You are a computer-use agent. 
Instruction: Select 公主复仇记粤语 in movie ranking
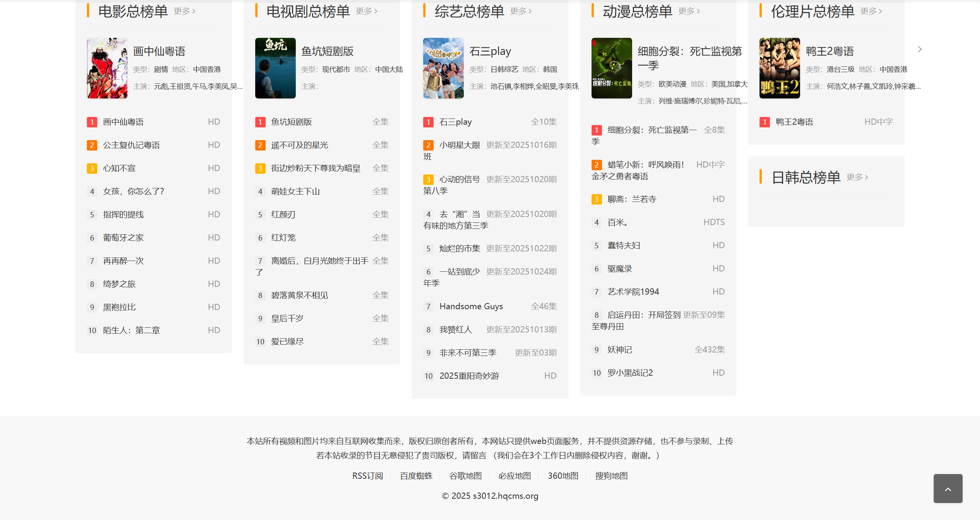(x=131, y=145)
